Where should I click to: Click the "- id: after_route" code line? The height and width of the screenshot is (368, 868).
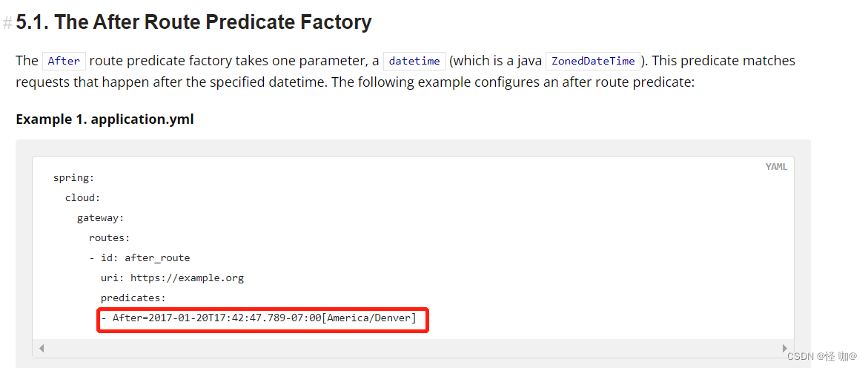(139, 258)
